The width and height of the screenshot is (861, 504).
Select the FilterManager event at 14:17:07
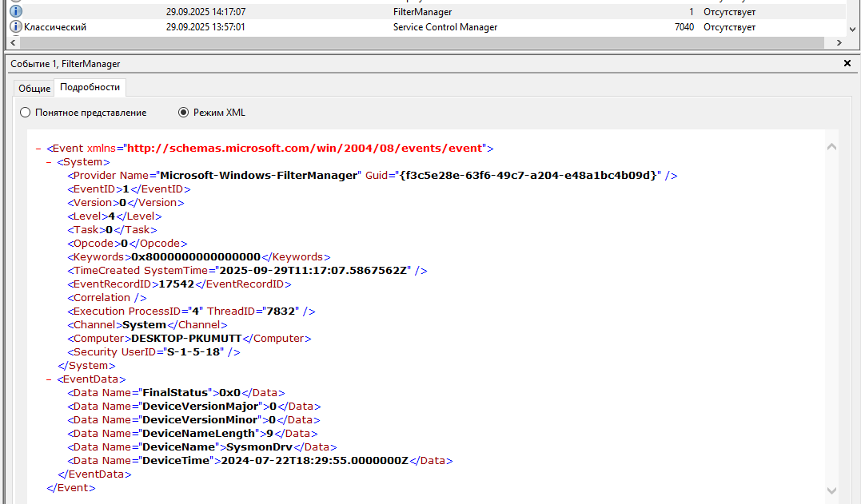click(x=422, y=12)
